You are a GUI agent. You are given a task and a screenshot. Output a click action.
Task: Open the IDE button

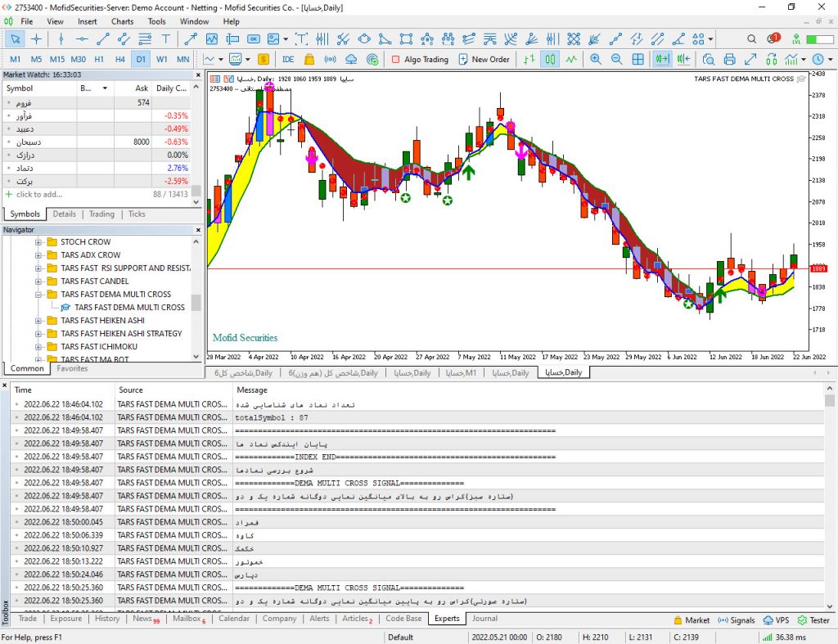click(x=288, y=59)
